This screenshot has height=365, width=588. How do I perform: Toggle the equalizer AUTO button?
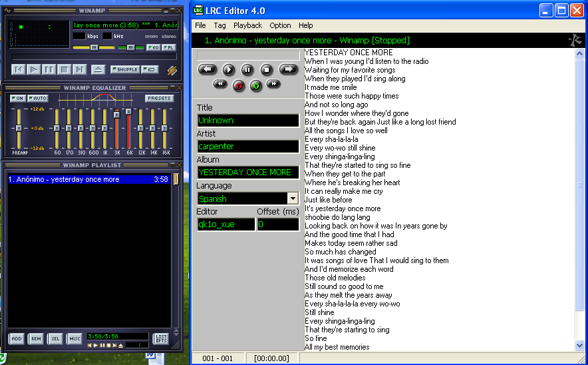(x=38, y=99)
